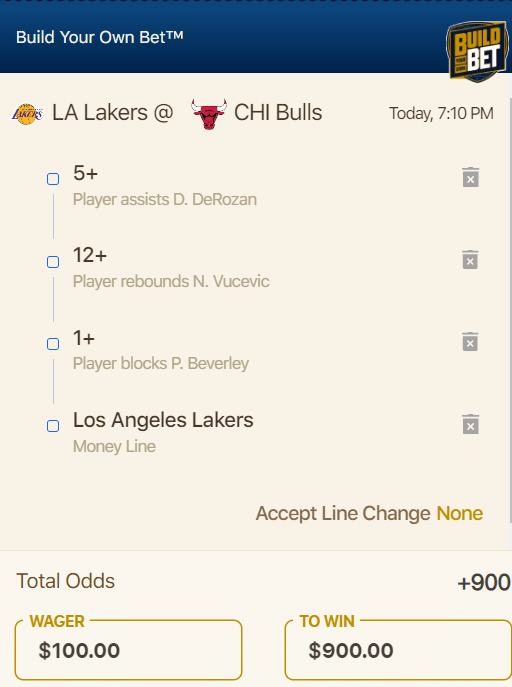Viewport: 512px width, 687px height.
Task: Delete the Lakers Money Line selection
Action: [x=470, y=424]
